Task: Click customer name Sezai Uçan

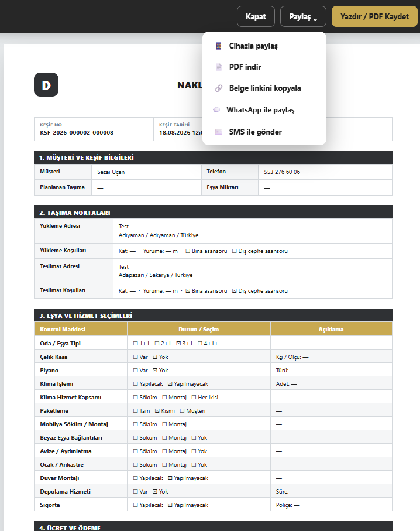Action: (x=111, y=172)
